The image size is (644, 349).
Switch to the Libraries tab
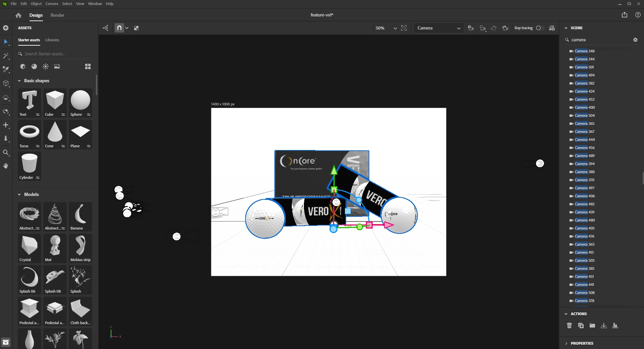(x=52, y=40)
